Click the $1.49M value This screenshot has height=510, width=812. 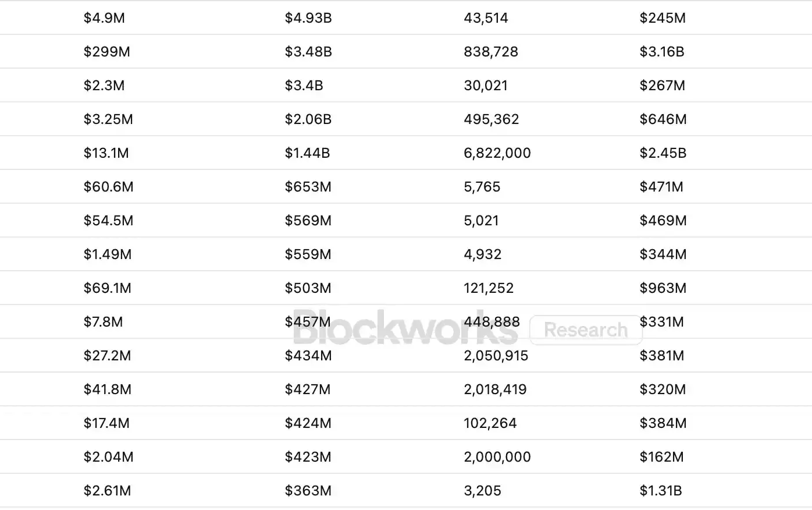[x=108, y=254]
